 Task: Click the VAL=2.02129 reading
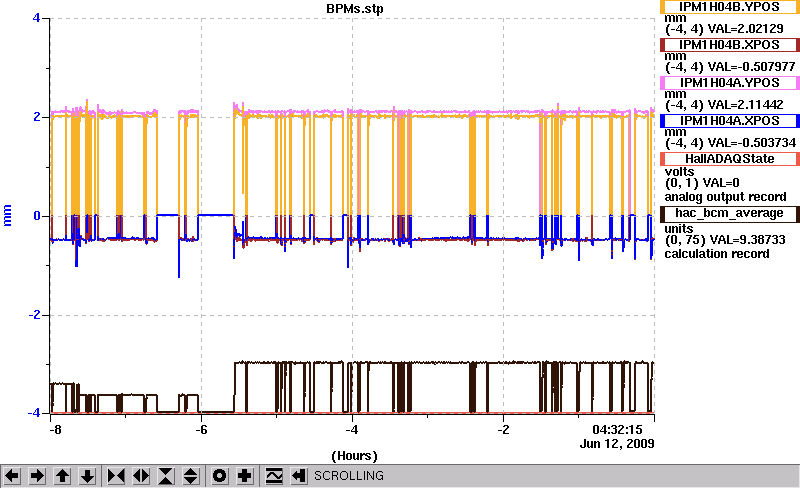[x=745, y=29]
